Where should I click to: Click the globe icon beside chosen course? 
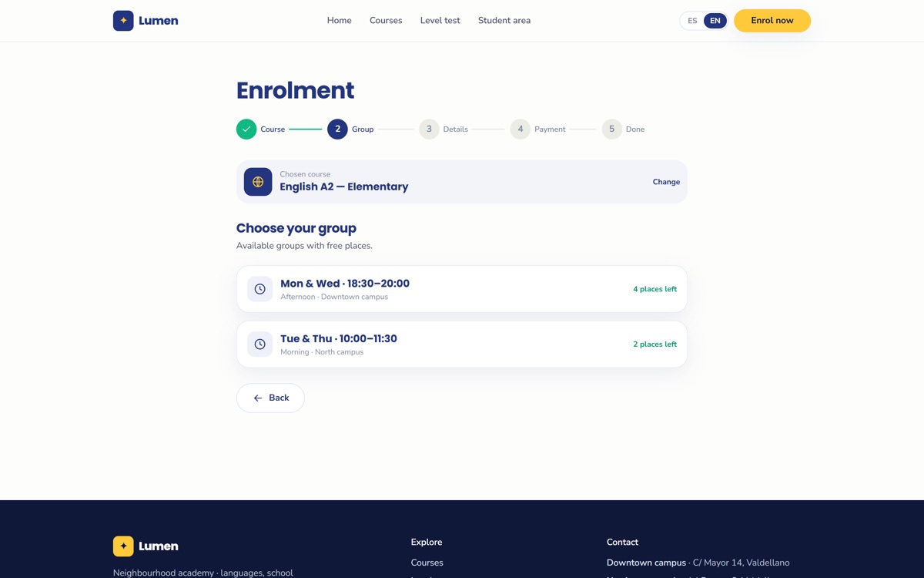coord(258,182)
